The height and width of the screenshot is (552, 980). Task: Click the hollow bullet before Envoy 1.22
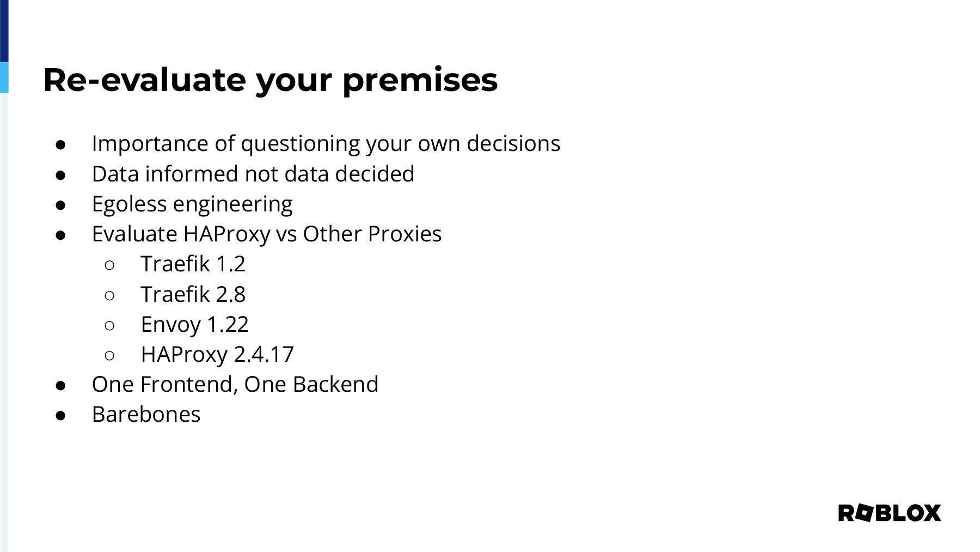tap(109, 325)
